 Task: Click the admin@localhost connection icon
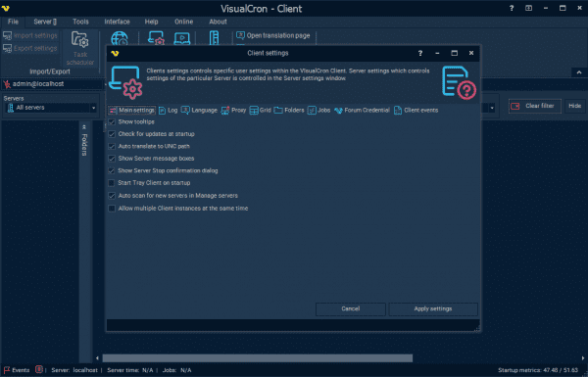[7, 84]
